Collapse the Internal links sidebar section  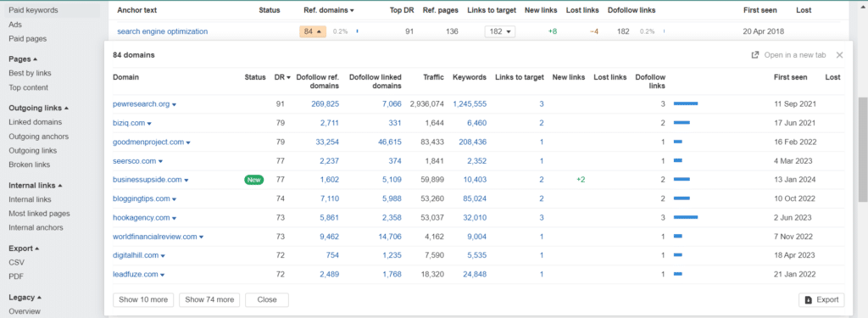36,185
